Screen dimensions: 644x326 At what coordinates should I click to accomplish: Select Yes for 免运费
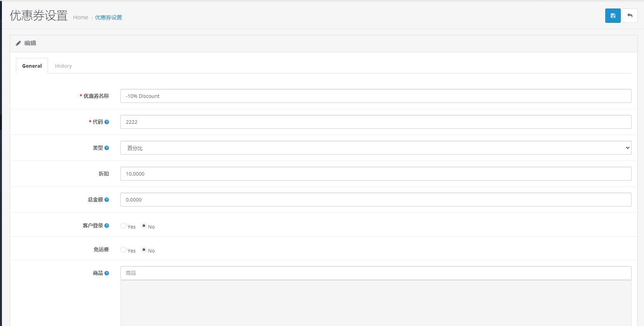click(x=123, y=250)
